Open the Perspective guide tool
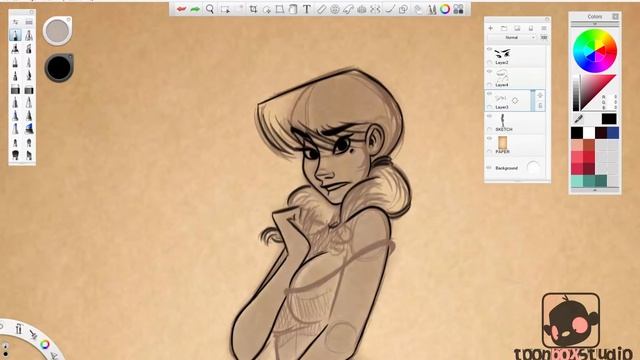This screenshot has height=360, width=640. coord(362,9)
